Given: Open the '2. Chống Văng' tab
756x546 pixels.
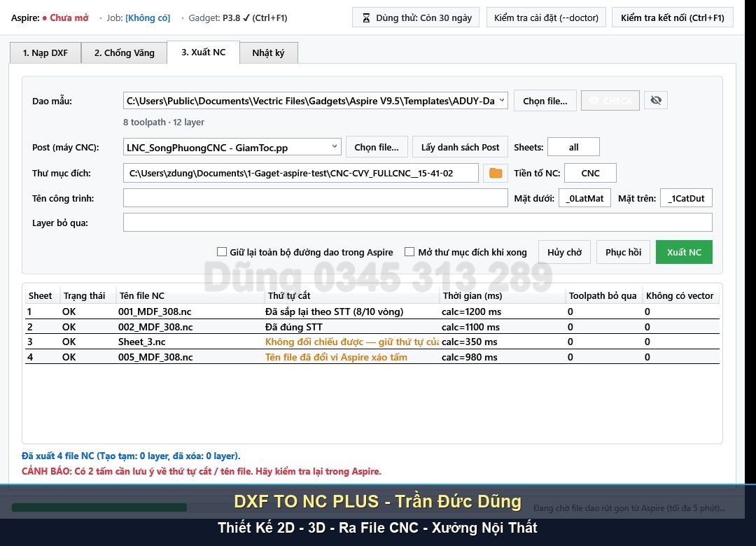Looking at the screenshot, I should 125,53.
